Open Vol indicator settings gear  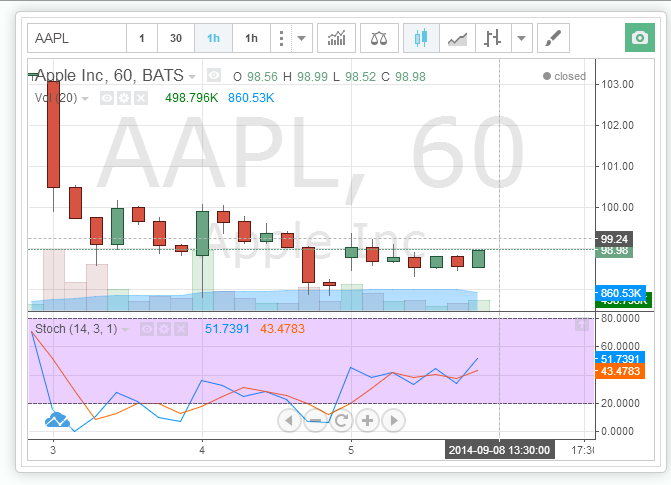(124, 98)
